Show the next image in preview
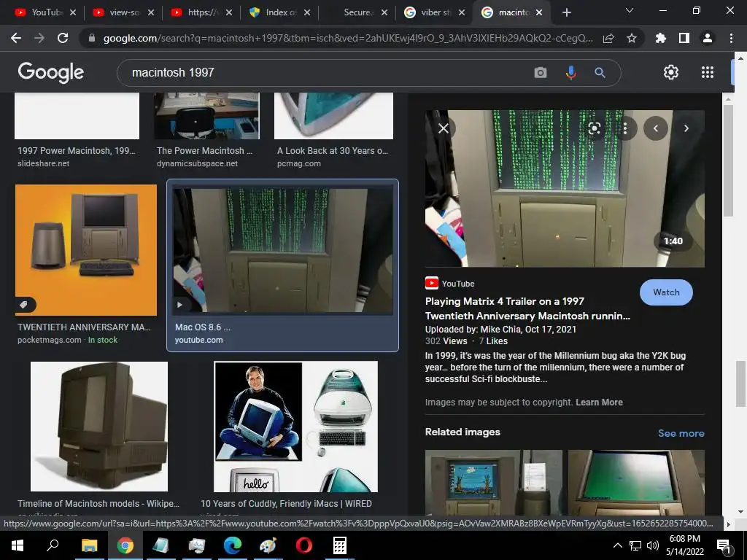This screenshot has width=747, height=560. pyautogui.click(x=686, y=128)
